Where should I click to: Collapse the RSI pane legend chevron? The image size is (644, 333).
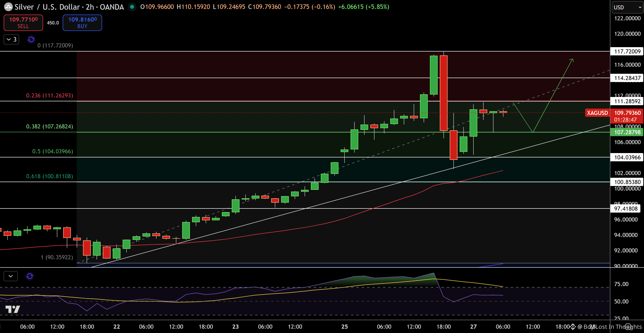click(11, 276)
